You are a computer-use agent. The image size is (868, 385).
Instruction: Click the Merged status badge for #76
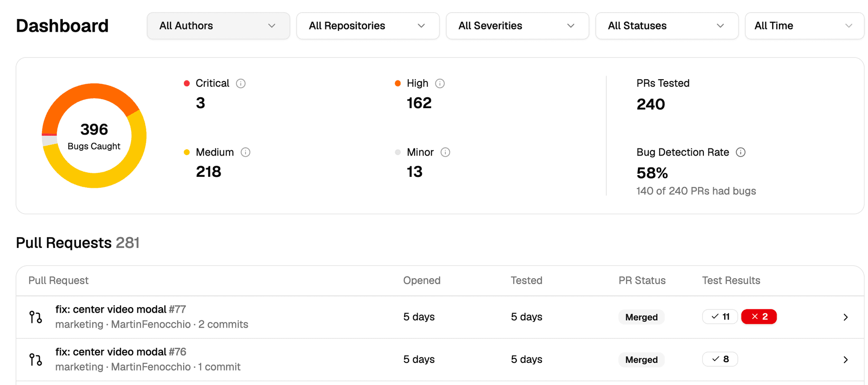(642, 360)
